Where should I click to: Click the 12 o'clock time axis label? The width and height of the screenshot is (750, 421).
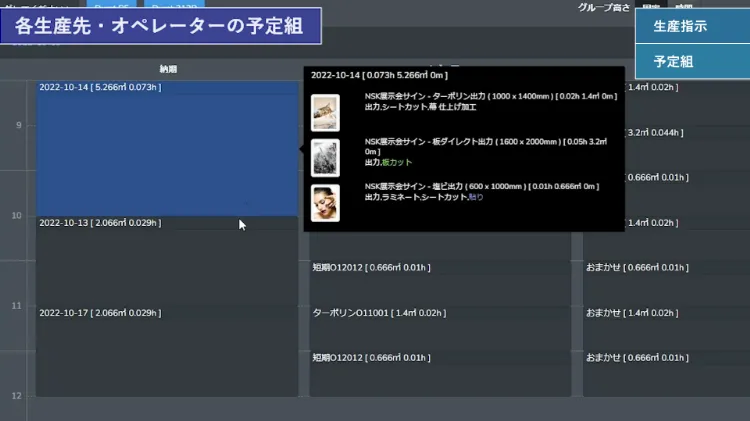pos(17,396)
